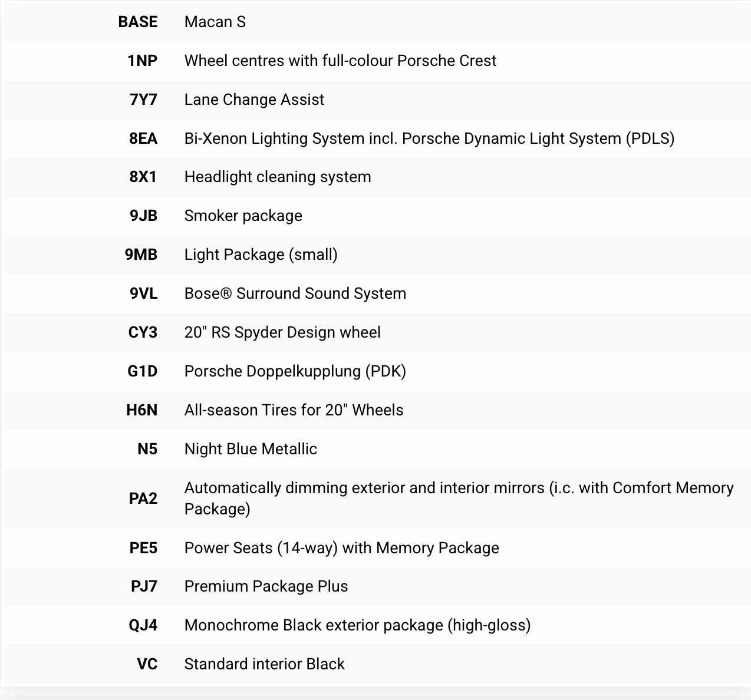Select Power Seats (14-way) description
Screen dimensions: 751x700
(x=341, y=548)
